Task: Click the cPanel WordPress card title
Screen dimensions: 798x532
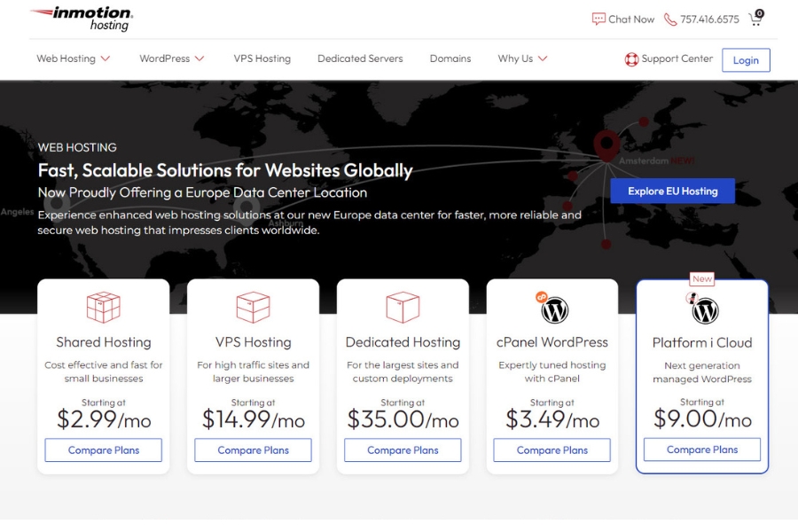Action: (552, 342)
